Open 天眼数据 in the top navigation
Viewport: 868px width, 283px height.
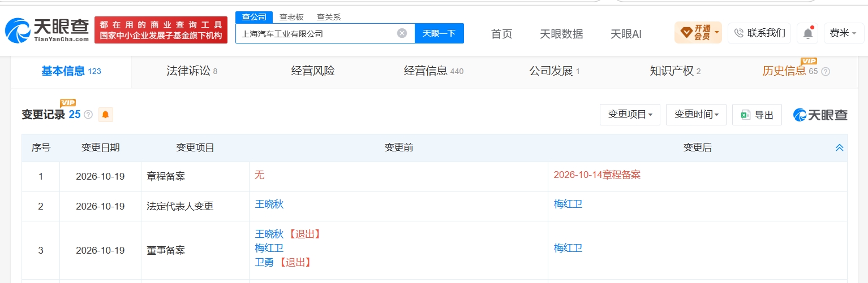click(561, 34)
